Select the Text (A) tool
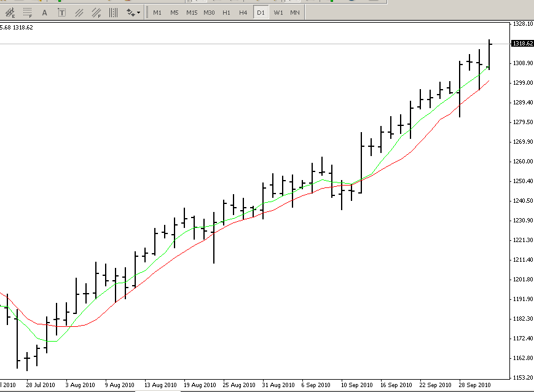Screen dimensions: 534x392 tap(44, 13)
